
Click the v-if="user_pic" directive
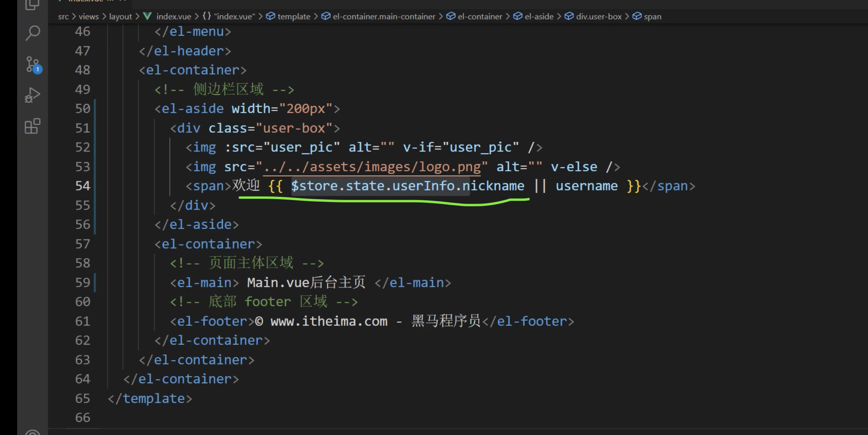(x=461, y=147)
